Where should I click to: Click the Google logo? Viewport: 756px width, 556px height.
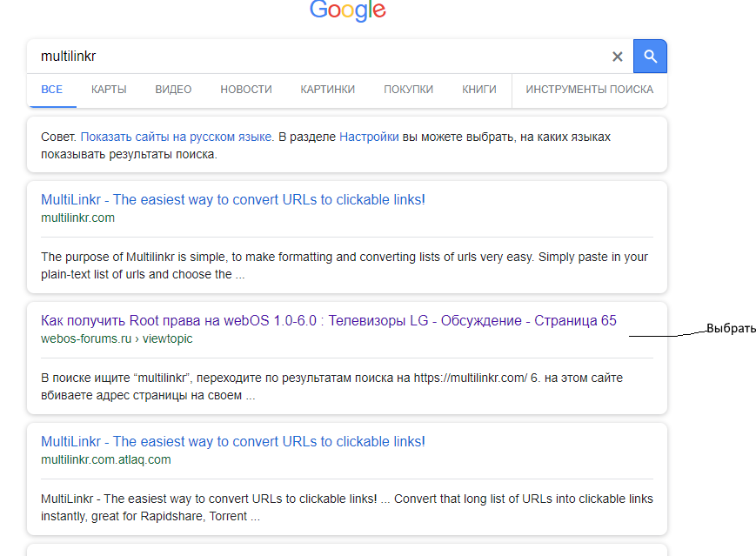(347, 10)
